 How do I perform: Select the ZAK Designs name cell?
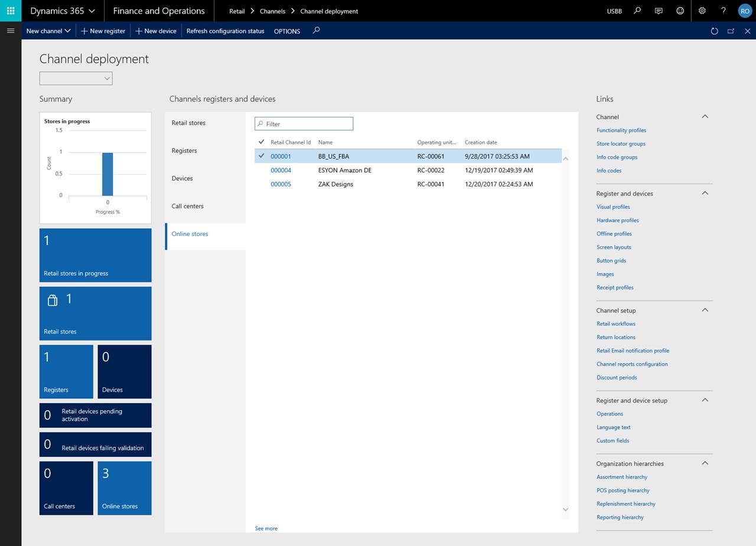click(335, 184)
